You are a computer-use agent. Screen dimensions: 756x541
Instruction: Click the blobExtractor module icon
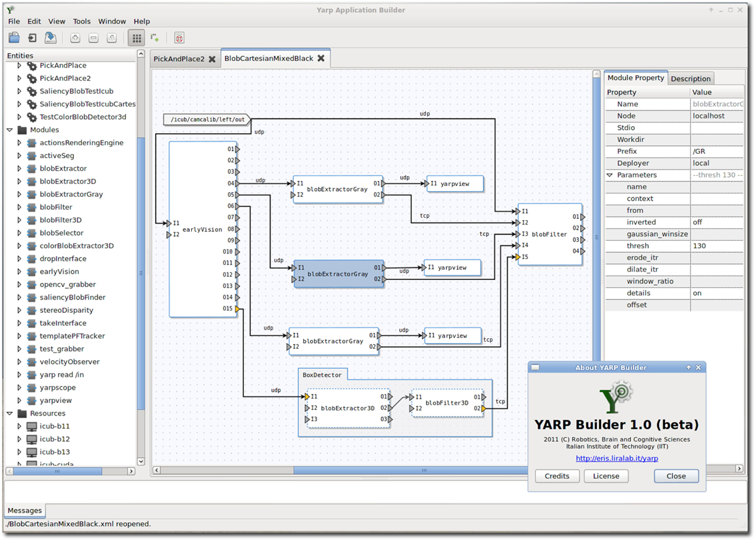pyautogui.click(x=32, y=168)
